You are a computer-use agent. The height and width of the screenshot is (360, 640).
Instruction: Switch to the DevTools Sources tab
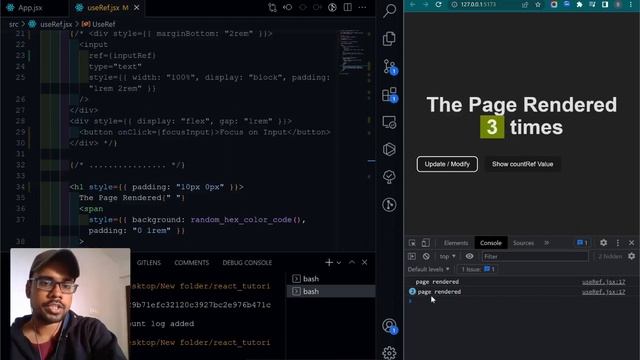tap(523, 243)
